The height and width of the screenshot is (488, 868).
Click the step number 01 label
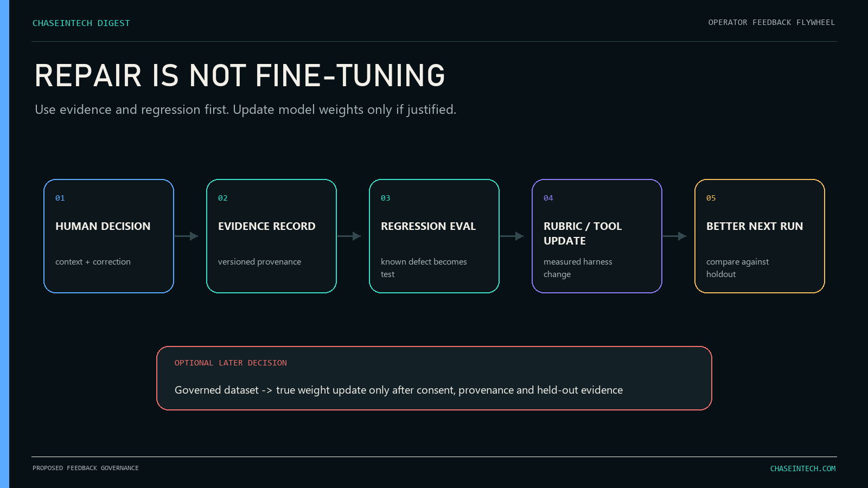[60, 198]
